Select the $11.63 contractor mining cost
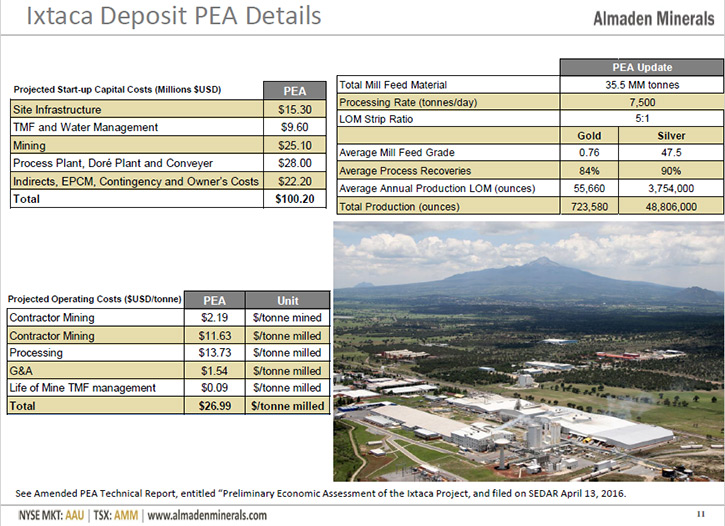Screen dimensions: 725x526 [215, 336]
